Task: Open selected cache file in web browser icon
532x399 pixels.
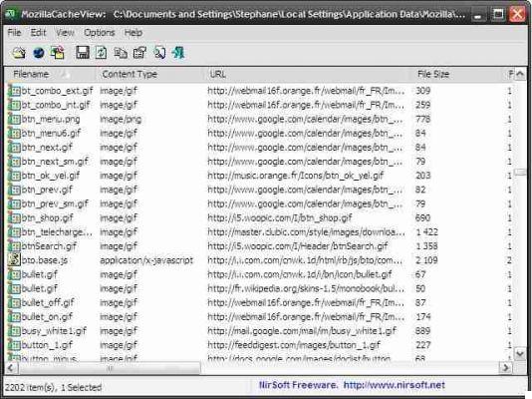Action: (38, 53)
